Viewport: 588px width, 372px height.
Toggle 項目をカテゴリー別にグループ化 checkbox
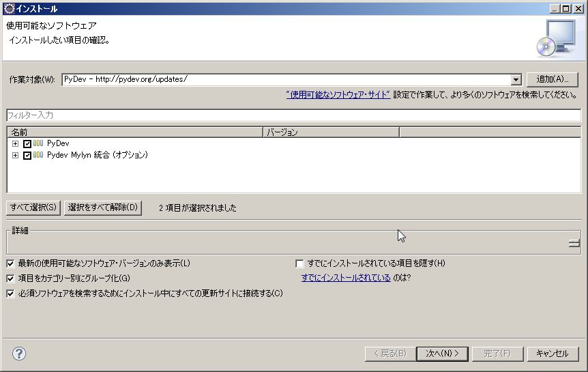pos(10,278)
